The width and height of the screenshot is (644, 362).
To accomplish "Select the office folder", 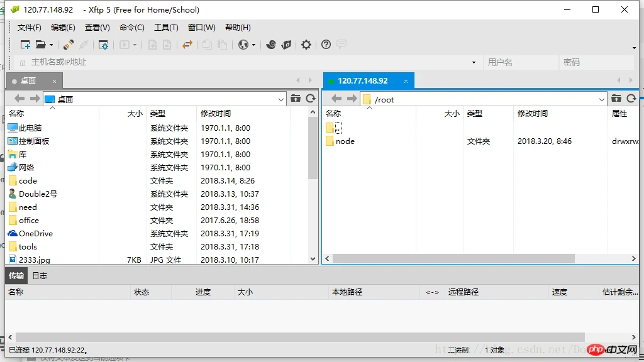I will point(29,221).
